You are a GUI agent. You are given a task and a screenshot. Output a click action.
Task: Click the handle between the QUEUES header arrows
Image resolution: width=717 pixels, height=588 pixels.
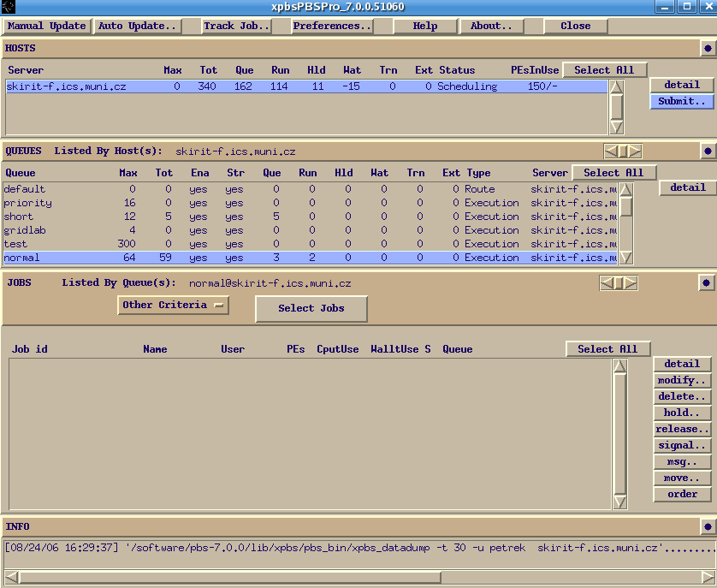[623, 151]
